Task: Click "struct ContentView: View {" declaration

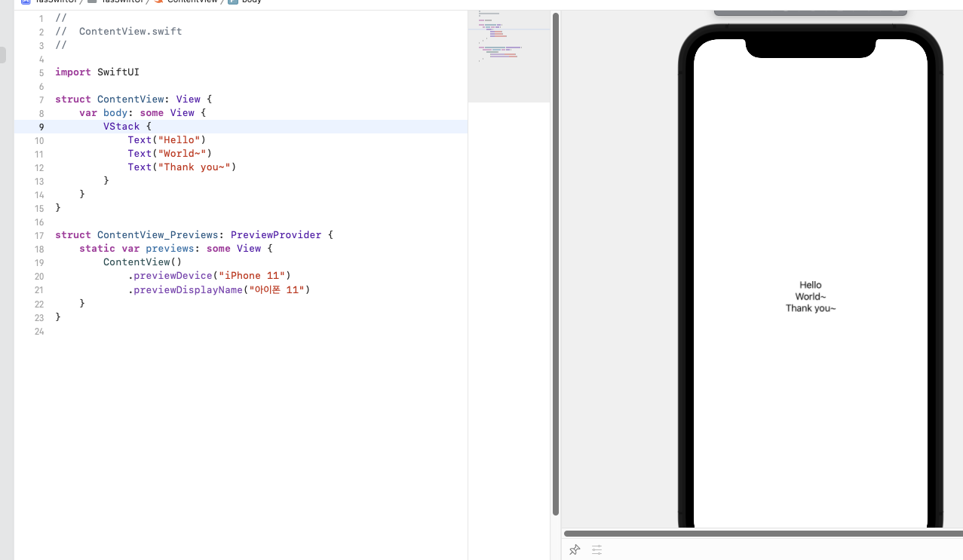Action: (x=133, y=99)
